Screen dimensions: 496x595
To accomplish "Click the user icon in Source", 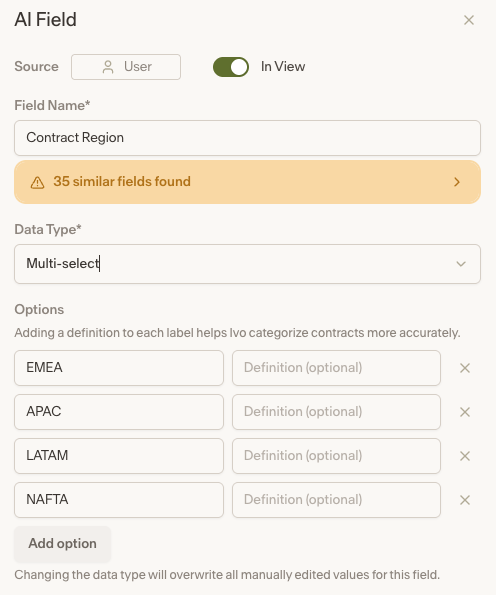I will coord(108,67).
